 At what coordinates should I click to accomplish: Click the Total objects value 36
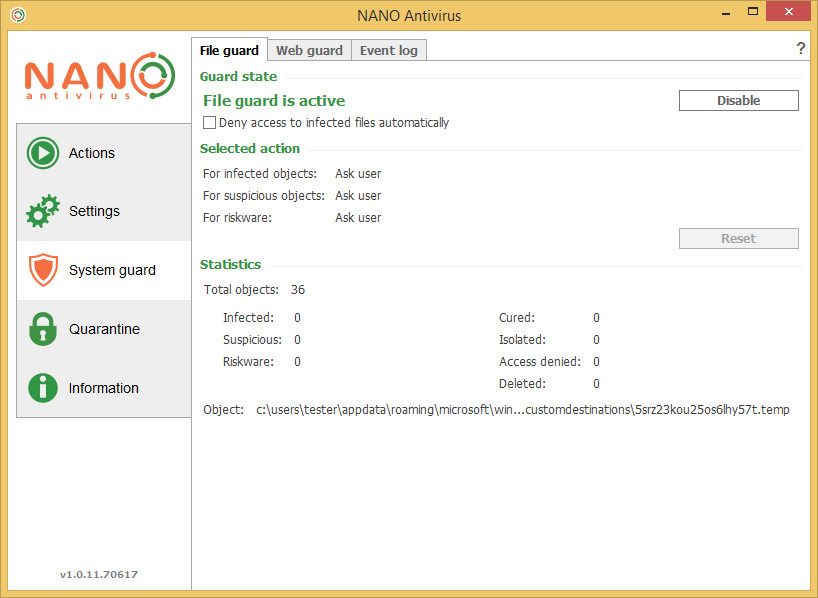point(298,290)
